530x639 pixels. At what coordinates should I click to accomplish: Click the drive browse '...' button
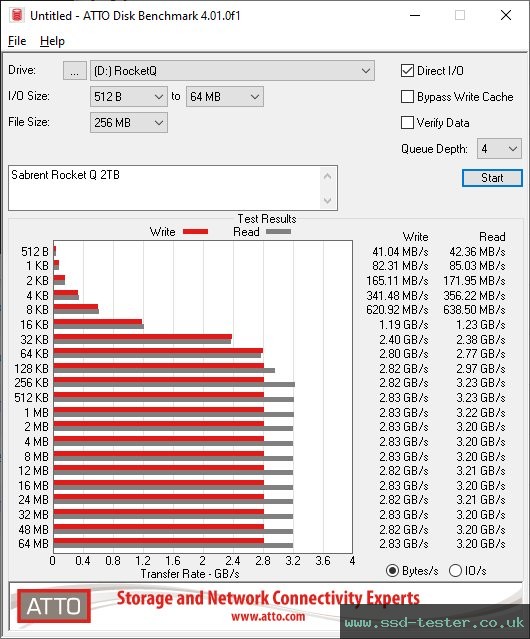pyautogui.click(x=75, y=71)
